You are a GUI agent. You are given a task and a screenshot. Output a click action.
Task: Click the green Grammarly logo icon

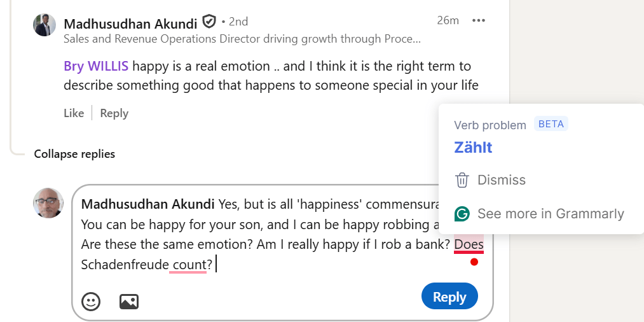click(x=462, y=214)
